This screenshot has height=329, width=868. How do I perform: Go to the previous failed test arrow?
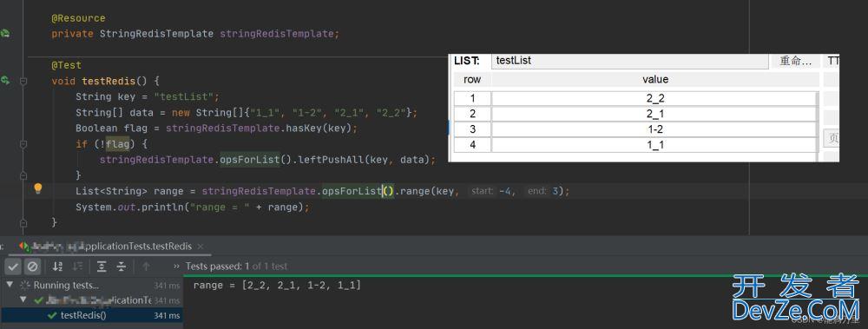click(x=146, y=266)
